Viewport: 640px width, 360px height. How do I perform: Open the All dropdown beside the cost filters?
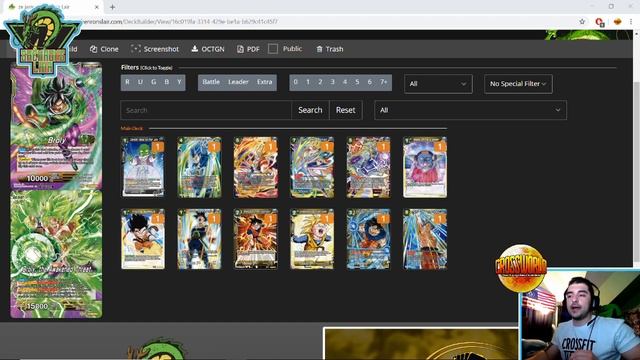point(438,84)
